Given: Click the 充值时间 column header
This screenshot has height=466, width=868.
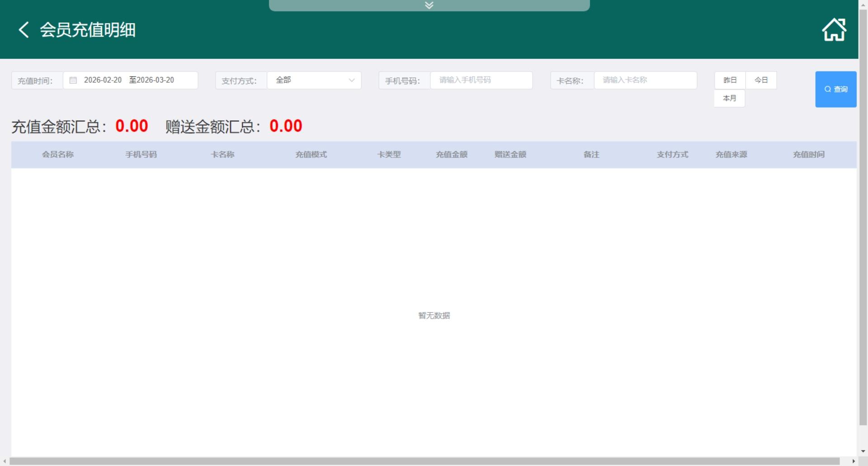Looking at the screenshot, I should pos(809,155).
